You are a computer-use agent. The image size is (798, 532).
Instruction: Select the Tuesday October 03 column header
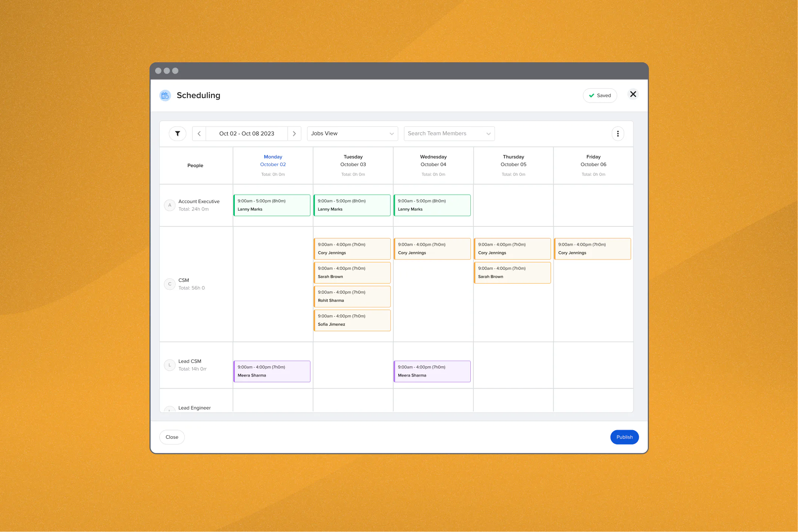click(x=353, y=165)
